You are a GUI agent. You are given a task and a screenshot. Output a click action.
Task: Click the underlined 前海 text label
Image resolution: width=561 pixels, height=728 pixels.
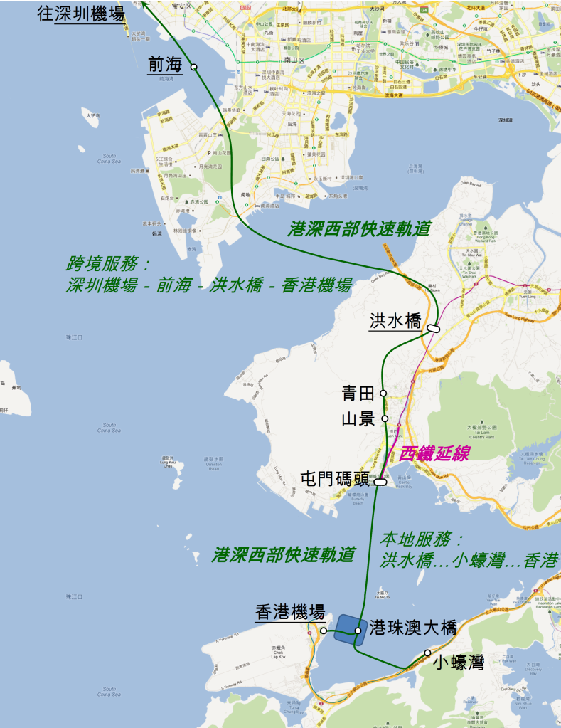(164, 65)
